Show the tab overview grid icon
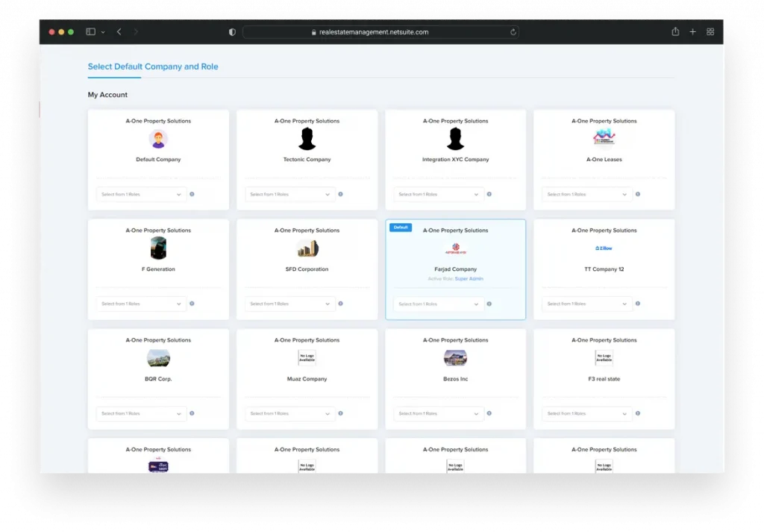Viewport: 764px width, 532px height. (710, 32)
